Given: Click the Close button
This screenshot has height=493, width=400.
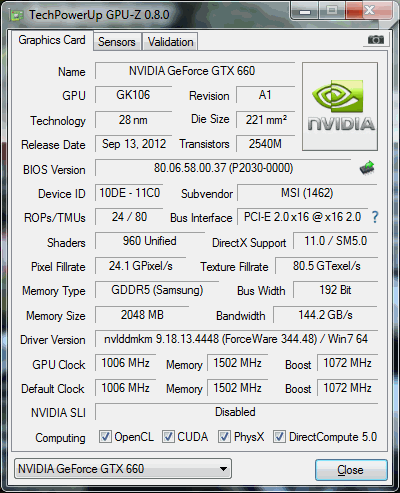Looking at the screenshot, I should click(x=351, y=470).
